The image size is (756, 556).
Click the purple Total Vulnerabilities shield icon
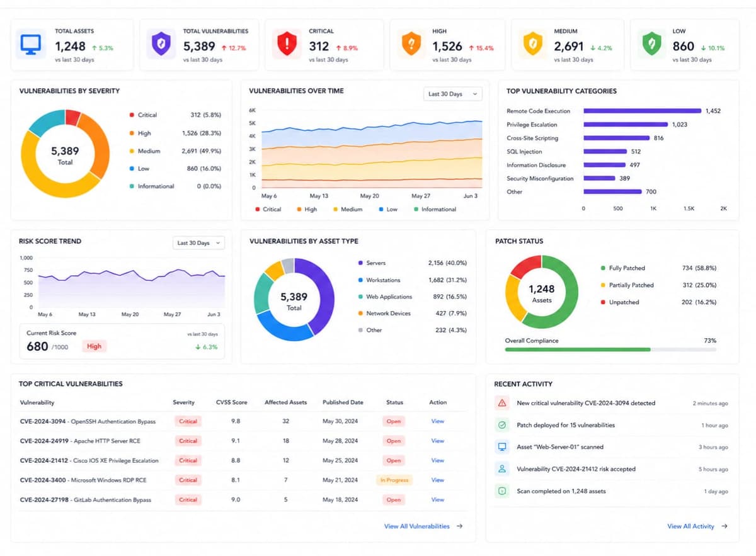click(x=160, y=44)
